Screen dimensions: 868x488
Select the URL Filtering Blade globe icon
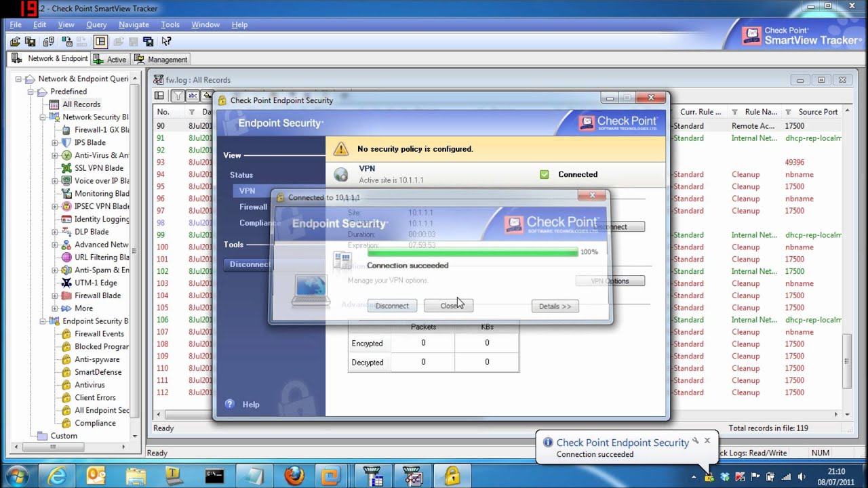click(x=66, y=258)
